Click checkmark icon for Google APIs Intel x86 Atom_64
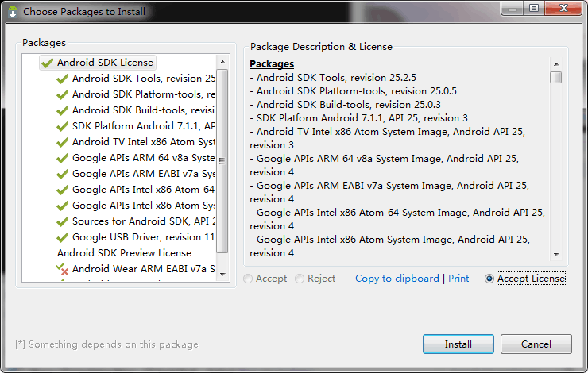588x373 pixels. [62, 190]
